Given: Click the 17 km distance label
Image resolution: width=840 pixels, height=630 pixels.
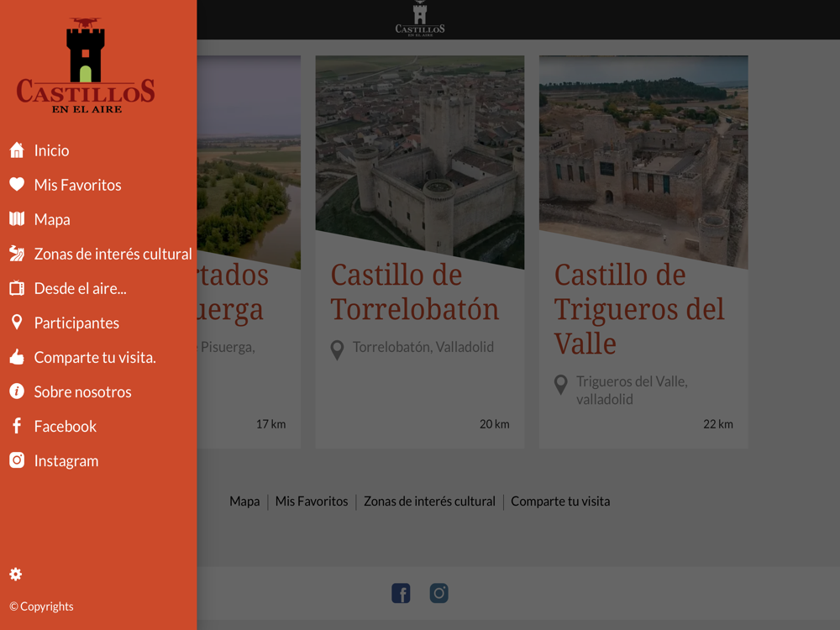Looking at the screenshot, I should (x=270, y=424).
